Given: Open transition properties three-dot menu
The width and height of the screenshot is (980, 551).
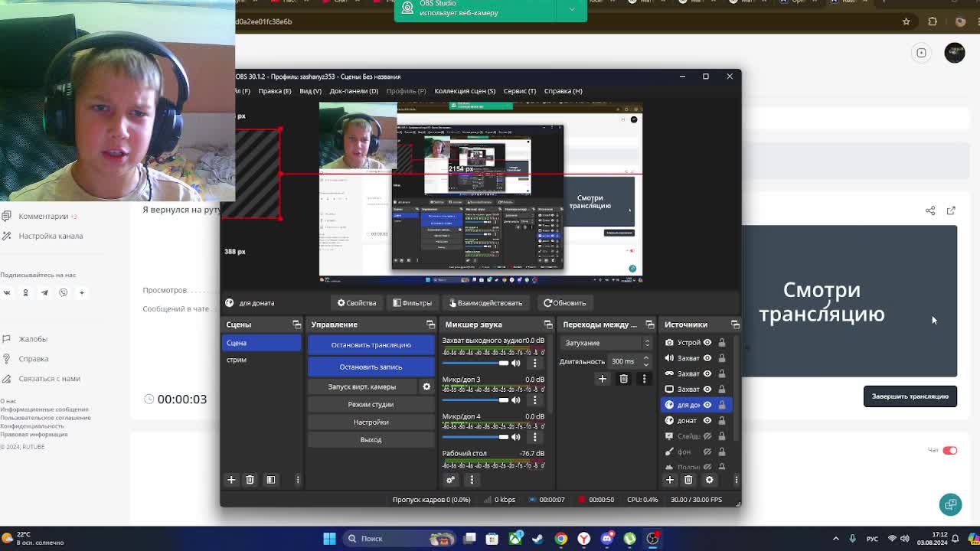Looking at the screenshot, I should 644,379.
